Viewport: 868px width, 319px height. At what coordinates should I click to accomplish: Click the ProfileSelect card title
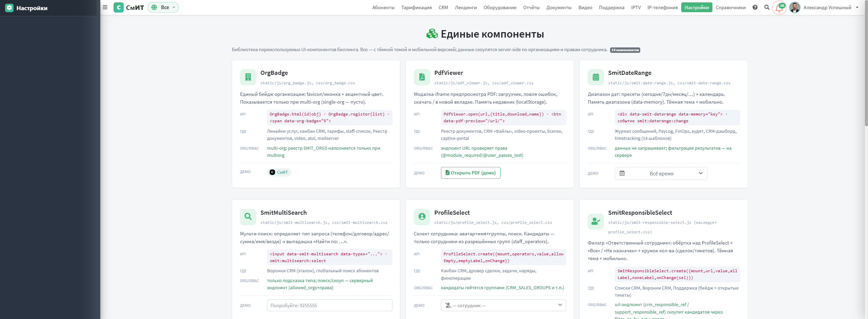pos(452,213)
